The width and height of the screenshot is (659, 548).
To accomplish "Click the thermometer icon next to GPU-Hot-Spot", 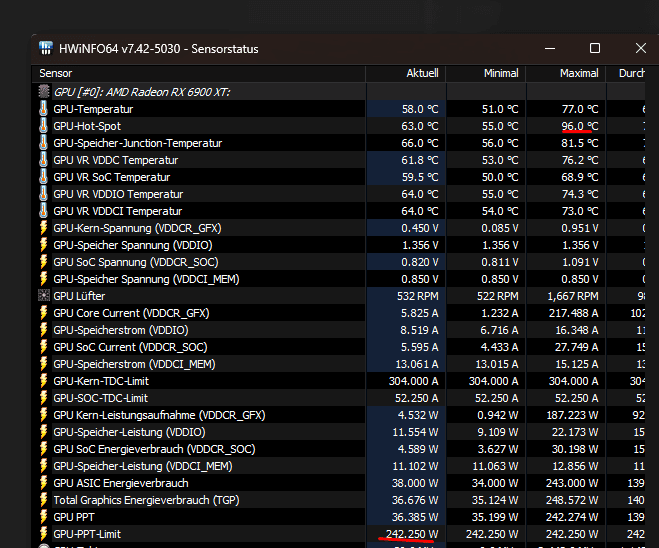I will (43, 126).
